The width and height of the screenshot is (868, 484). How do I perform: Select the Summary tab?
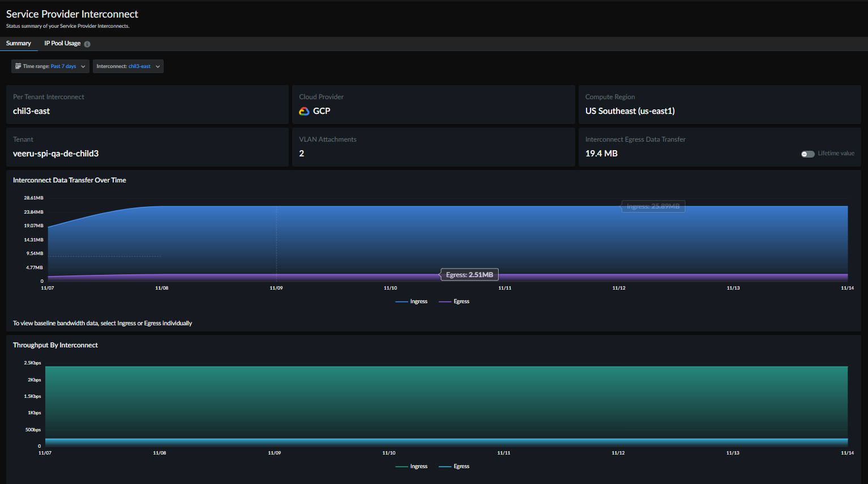(x=19, y=44)
